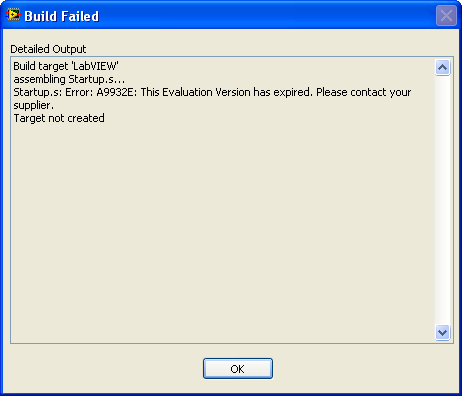Close the Build Failed dialog with X
The height and width of the screenshot is (396, 462).
446,15
